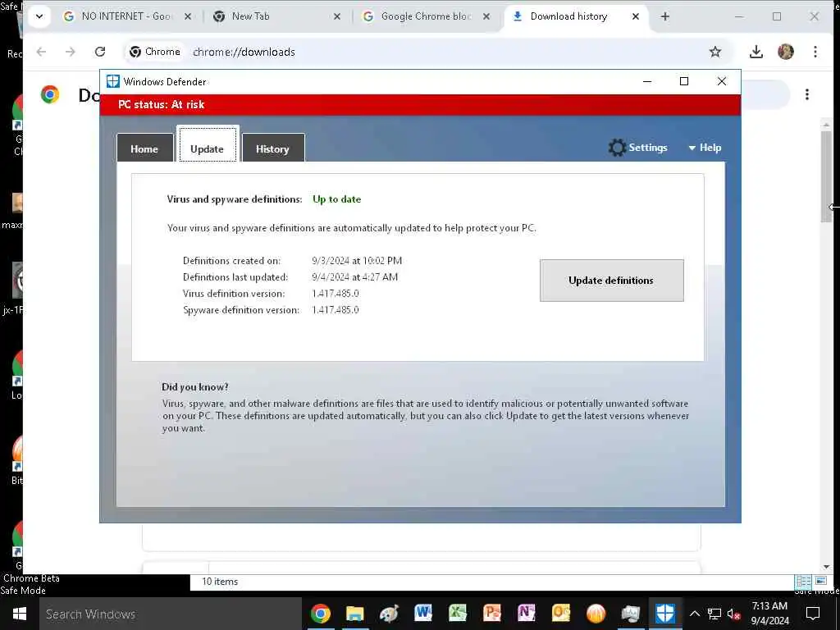Open Chrome tab search dropdown arrow
840x630 pixels.
(x=39, y=16)
